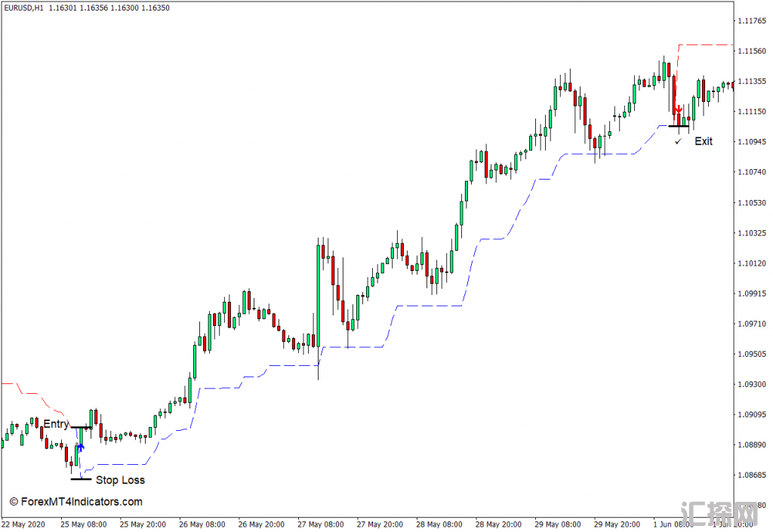Click the Entry text label
The height and width of the screenshot is (532, 773).
pyautogui.click(x=56, y=424)
